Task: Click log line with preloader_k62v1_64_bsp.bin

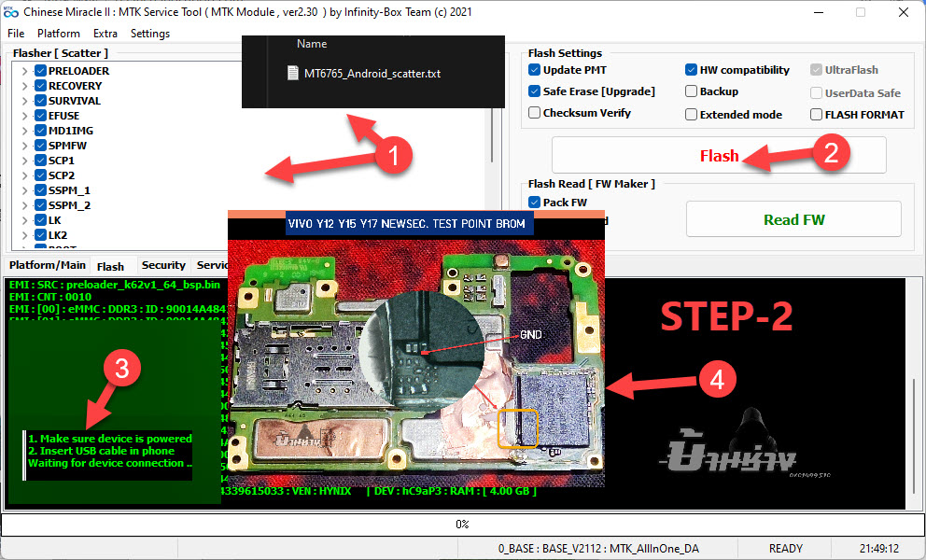Action: click(x=115, y=284)
